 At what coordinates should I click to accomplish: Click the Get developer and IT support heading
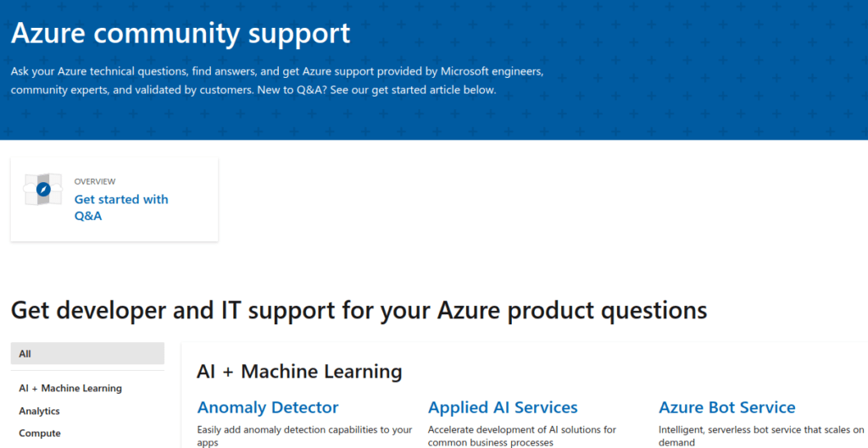(x=359, y=310)
